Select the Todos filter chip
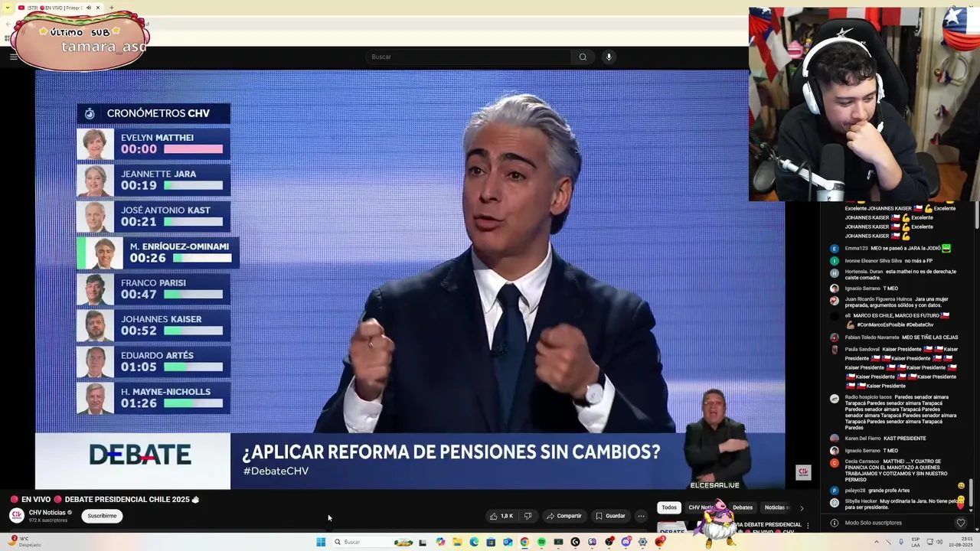 click(669, 507)
